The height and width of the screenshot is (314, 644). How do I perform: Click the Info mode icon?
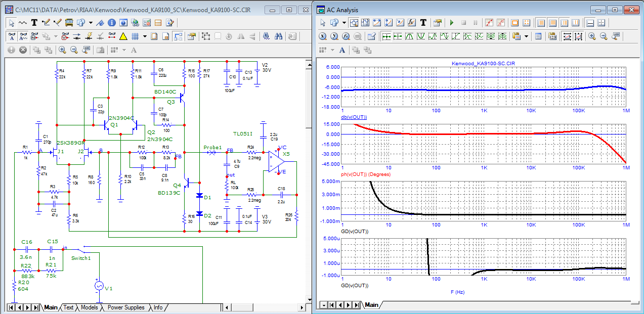tap(111, 23)
